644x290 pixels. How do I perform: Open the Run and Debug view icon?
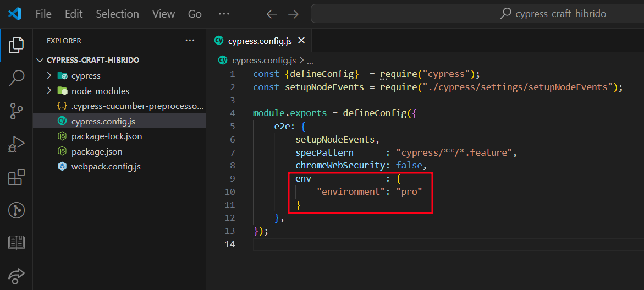[x=16, y=145]
